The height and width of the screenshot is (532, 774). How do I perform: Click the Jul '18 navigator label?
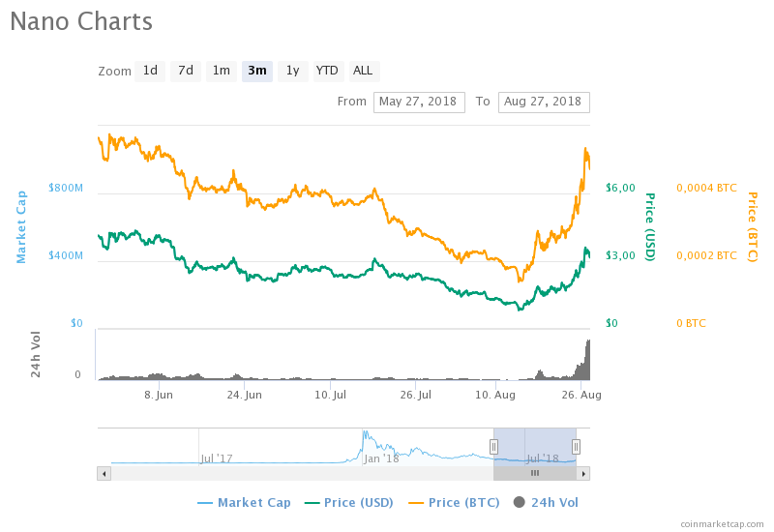click(x=543, y=458)
